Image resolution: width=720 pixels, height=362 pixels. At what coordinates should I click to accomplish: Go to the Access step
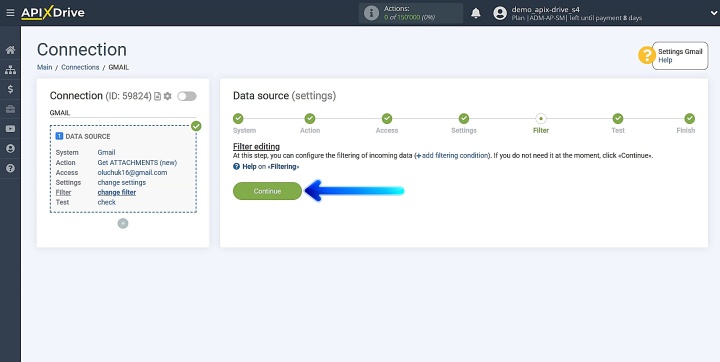(x=387, y=119)
